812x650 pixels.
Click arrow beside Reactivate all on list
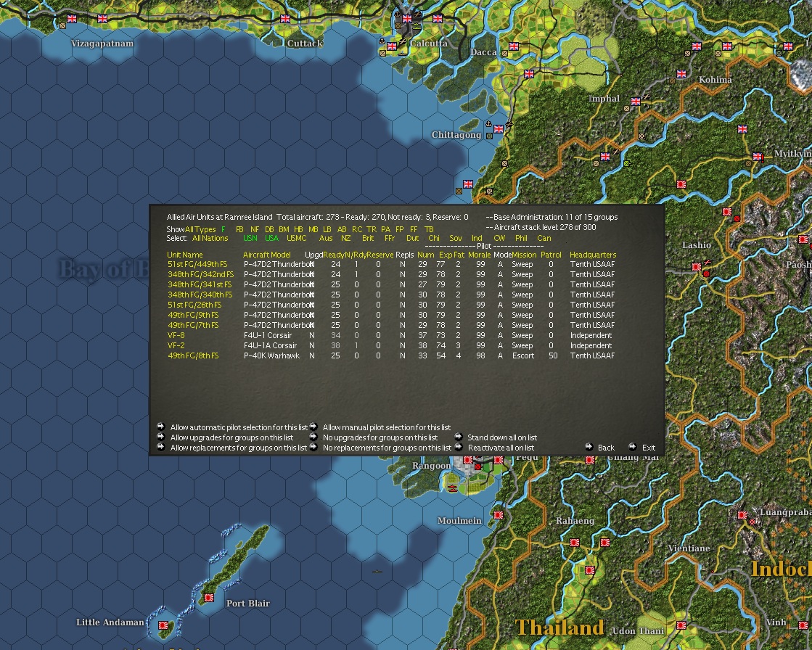459,447
